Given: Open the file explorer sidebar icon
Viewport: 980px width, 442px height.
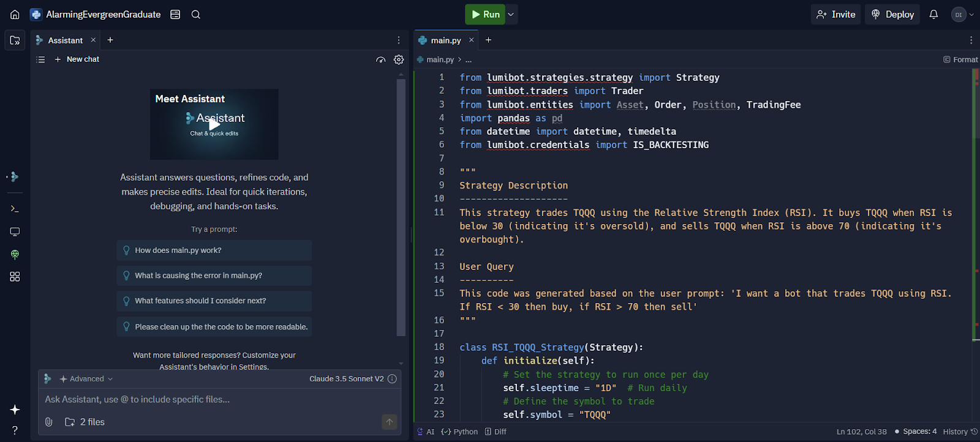Looking at the screenshot, I should 15,40.
